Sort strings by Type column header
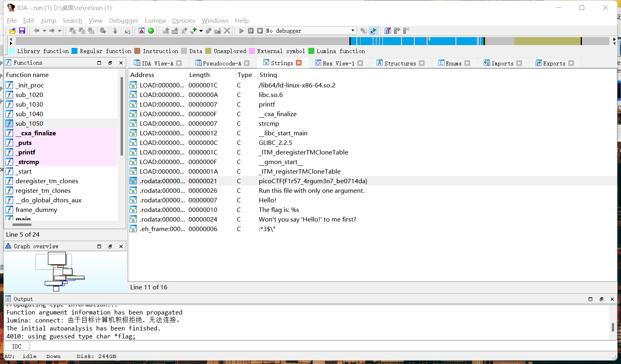The image size is (621, 364). pyautogui.click(x=246, y=75)
